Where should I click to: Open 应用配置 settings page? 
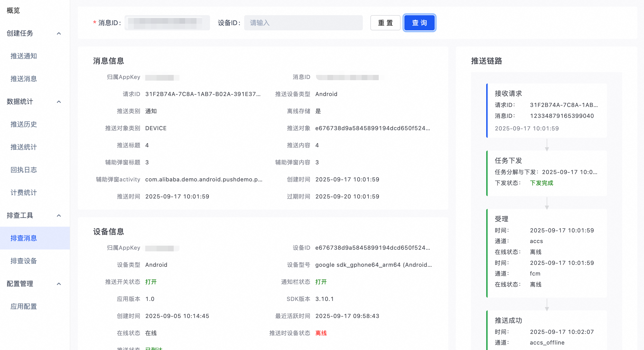(x=24, y=307)
